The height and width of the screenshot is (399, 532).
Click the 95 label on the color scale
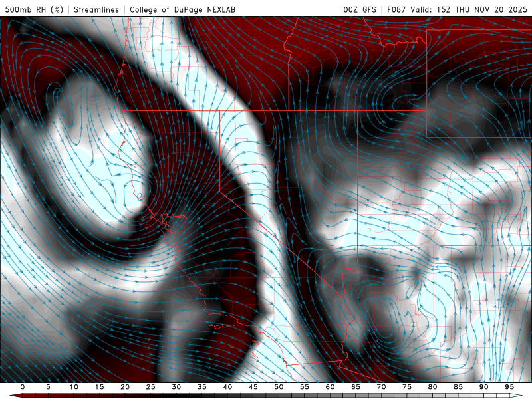[x=509, y=387]
